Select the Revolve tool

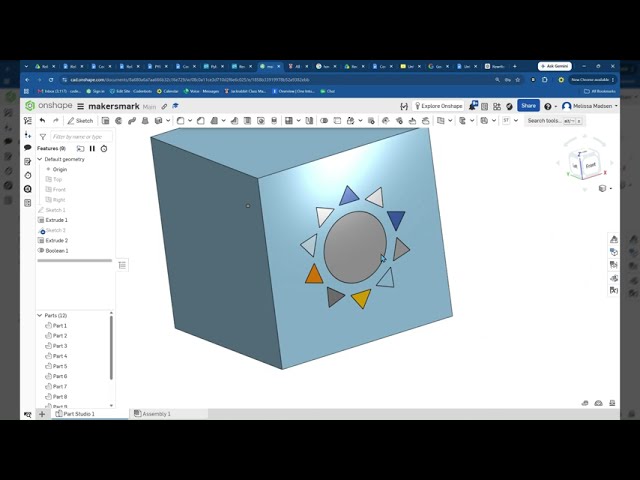click(118, 120)
